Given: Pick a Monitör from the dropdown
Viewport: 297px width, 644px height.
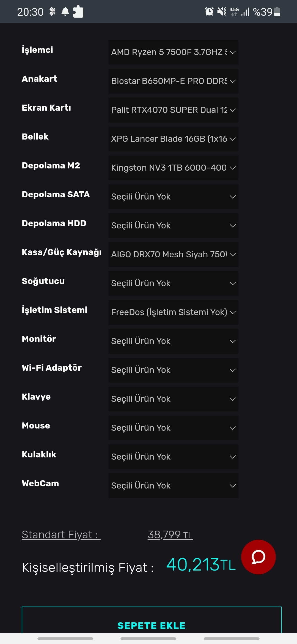Looking at the screenshot, I should [173, 341].
